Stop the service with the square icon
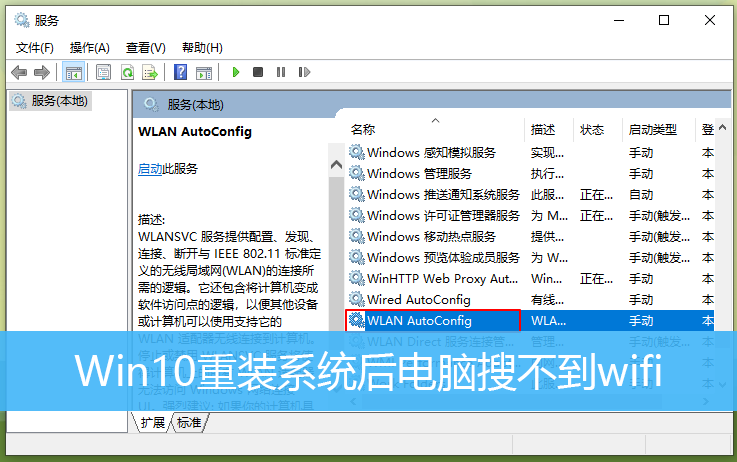Image resolution: width=737 pixels, height=462 pixels. 258,72
